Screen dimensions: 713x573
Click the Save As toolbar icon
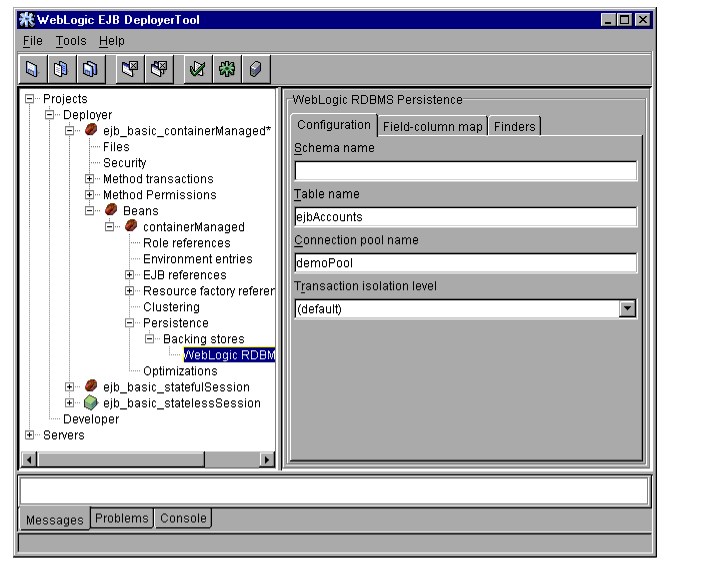[x=61, y=69]
